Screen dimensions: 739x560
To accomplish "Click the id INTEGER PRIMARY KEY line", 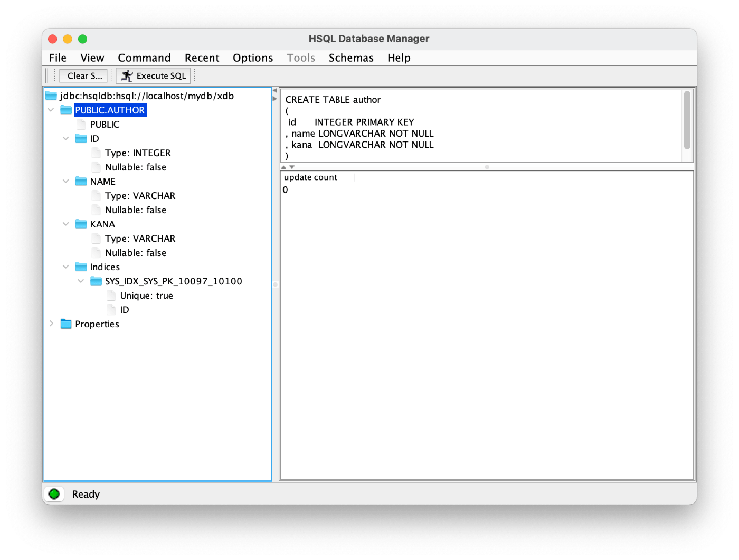I will pyautogui.click(x=351, y=122).
